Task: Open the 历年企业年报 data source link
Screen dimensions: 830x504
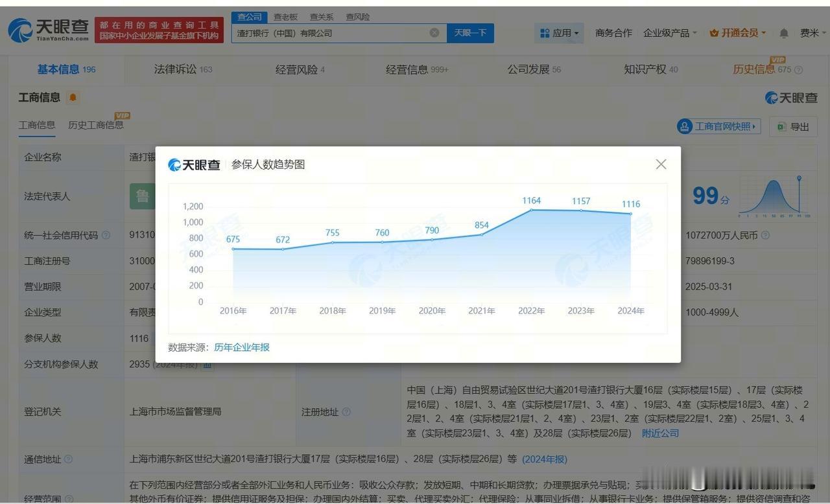Action: (242, 347)
